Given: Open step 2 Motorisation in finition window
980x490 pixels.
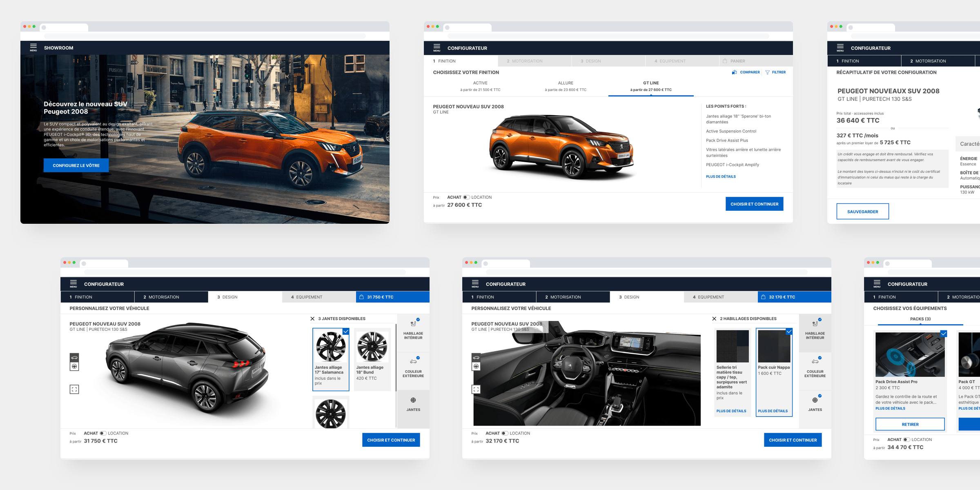Looking at the screenshot, I should [535, 61].
